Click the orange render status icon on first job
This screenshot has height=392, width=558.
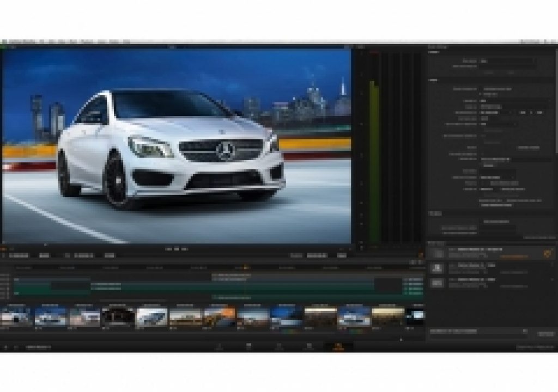547,253
